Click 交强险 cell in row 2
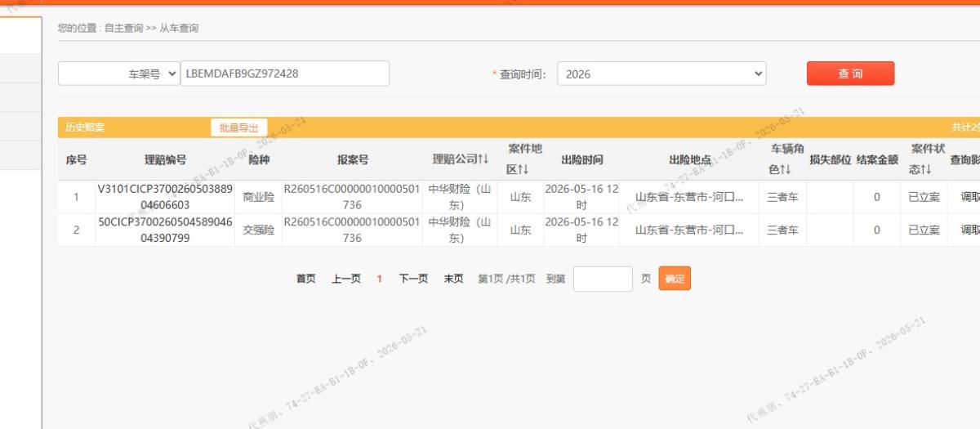 [259, 230]
